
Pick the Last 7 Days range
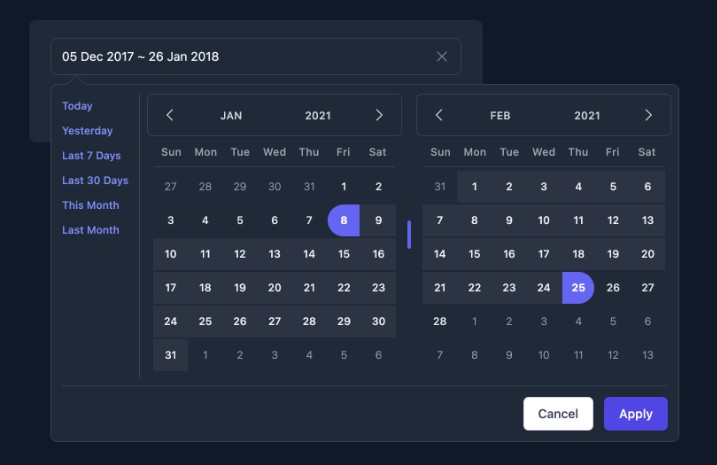click(x=91, y=155)
